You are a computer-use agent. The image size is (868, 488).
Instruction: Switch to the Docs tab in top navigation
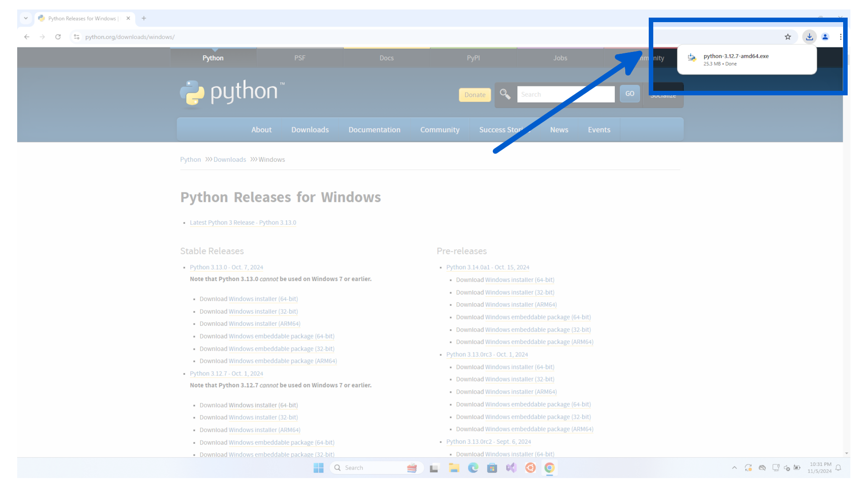click(387, 57)
